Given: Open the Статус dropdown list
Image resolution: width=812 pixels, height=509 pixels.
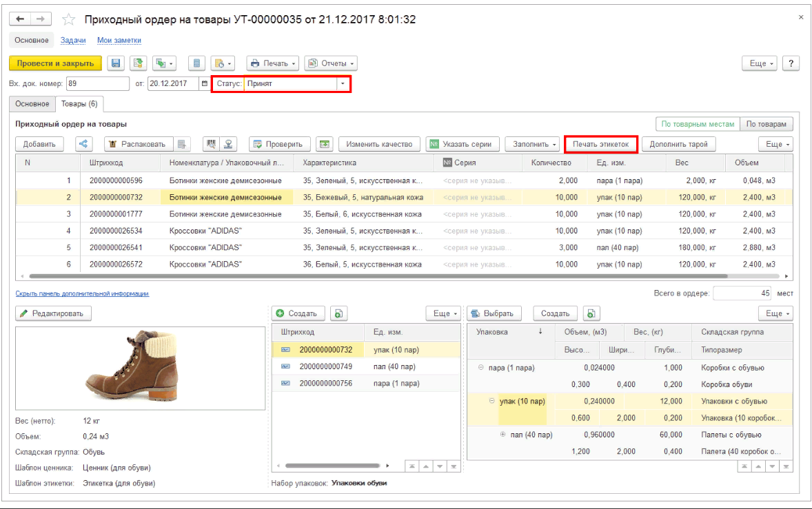Looking at the screenshot, I should (x=343, y=84).
